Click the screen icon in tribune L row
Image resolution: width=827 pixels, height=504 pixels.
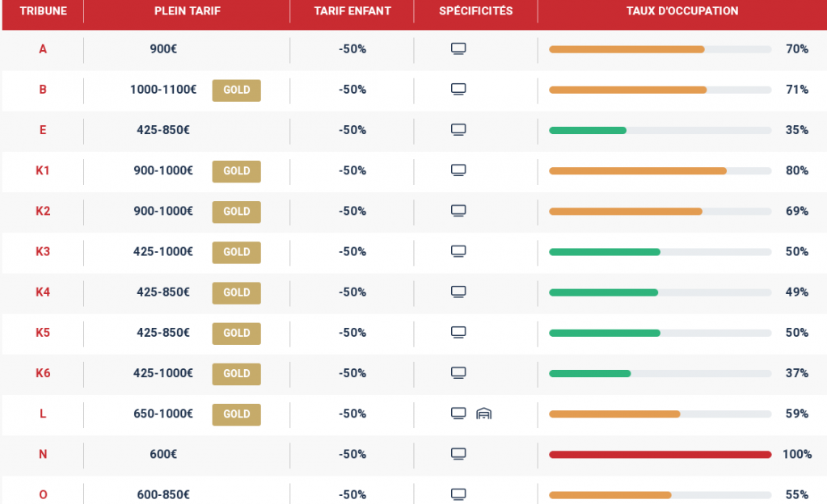(x=458, y=414)
